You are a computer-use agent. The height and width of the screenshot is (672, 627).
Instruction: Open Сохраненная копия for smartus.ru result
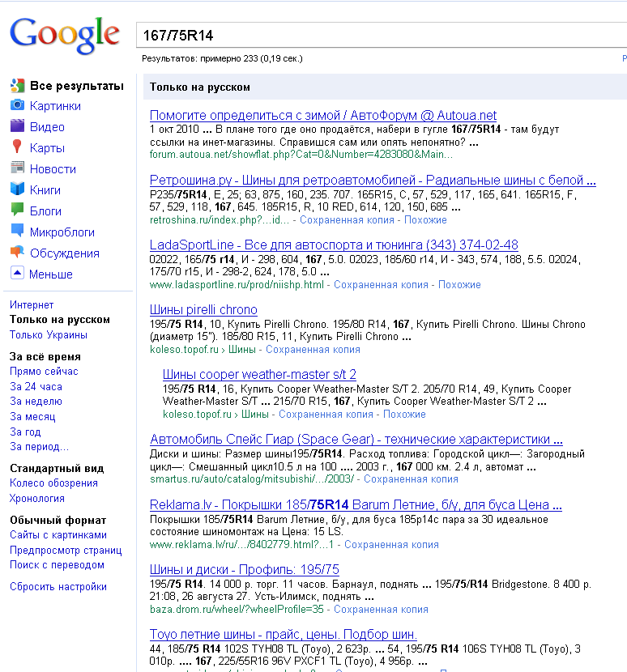(x=411, y=478)
